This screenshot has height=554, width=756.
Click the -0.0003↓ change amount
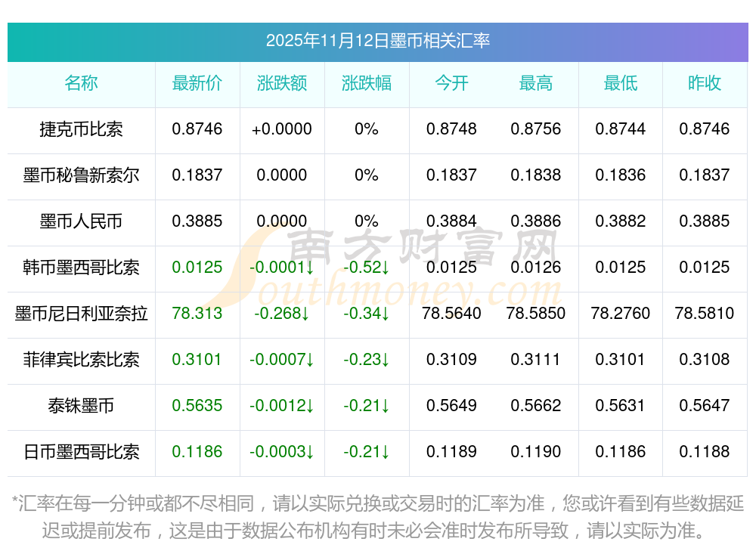(x=282, y=452)
